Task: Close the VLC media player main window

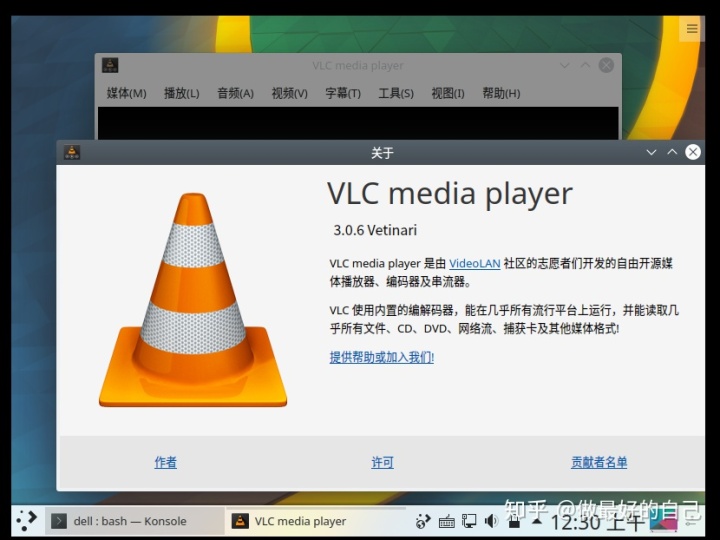Action: pos(606,65)
